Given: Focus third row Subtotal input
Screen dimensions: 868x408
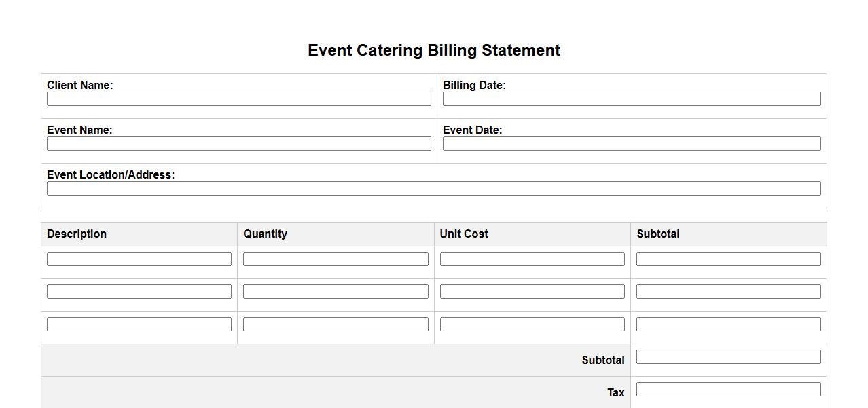Looking at the screenshot, I should (x=728, y=324).
